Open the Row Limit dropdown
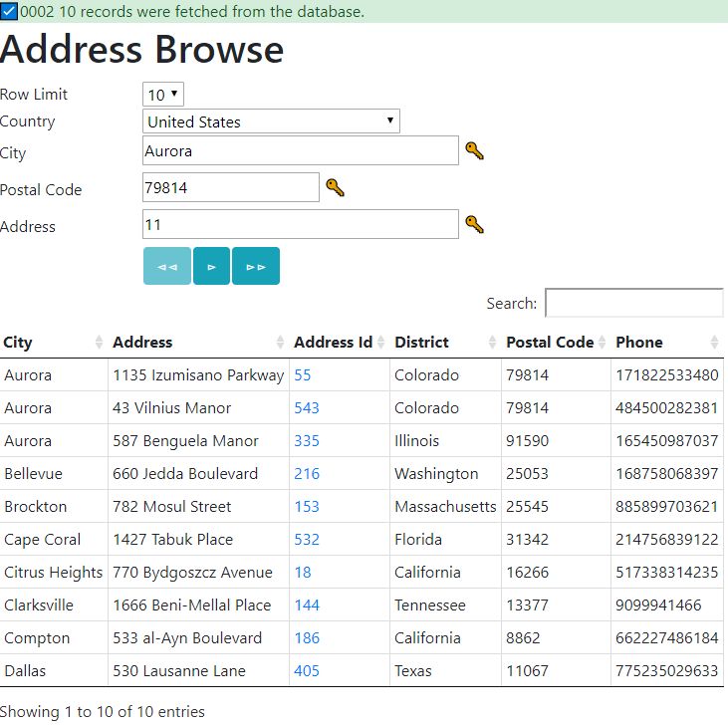The image size is (728, 725). point(163,95)
